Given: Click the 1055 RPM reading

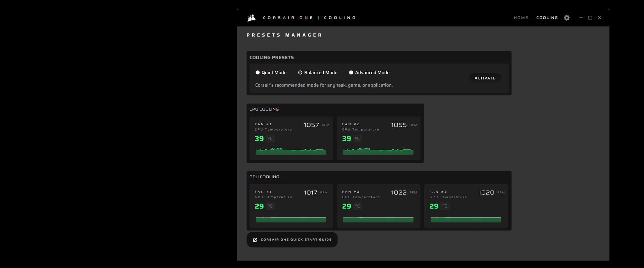Looking at the screenshot, I should (404, 125).
